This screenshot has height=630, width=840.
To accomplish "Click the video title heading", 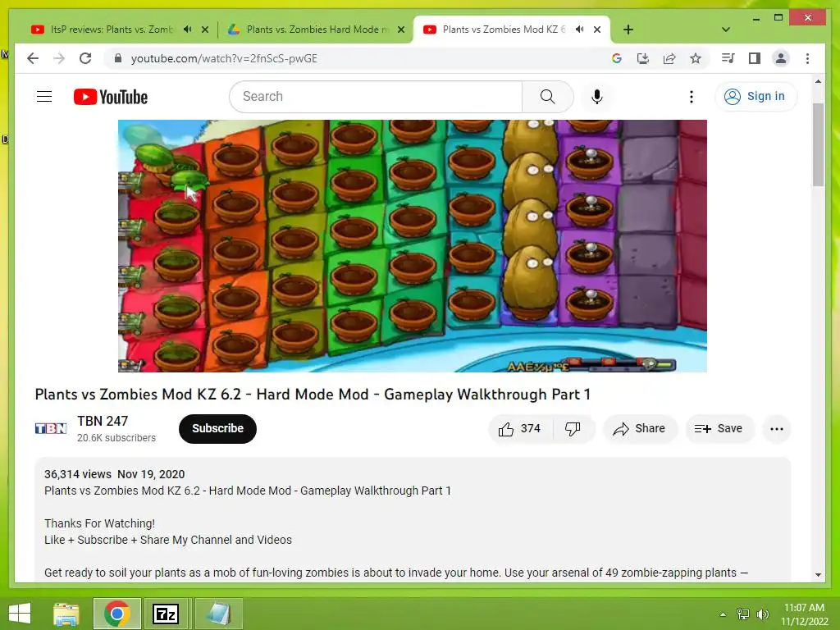I will click(x=313, y=395).
